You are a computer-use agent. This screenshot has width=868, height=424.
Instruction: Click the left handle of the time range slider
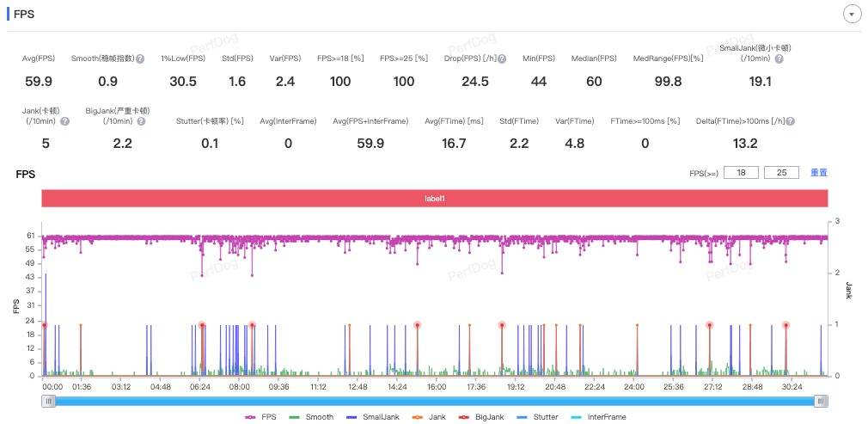point(50,401)
